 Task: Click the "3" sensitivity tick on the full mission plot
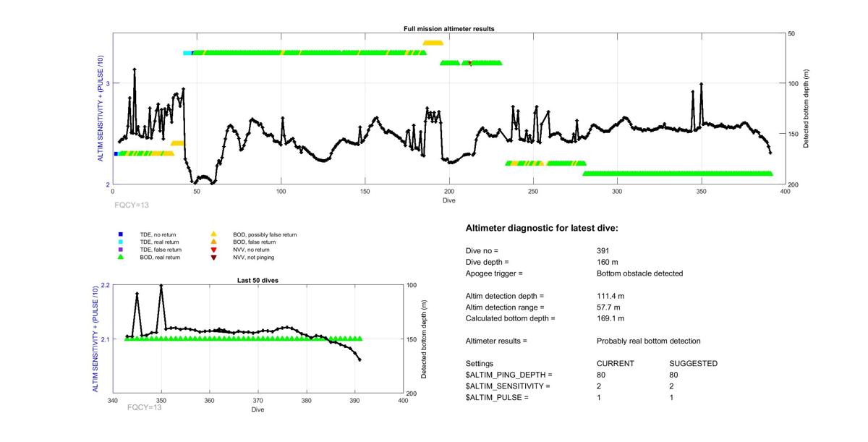click(108, 84)
